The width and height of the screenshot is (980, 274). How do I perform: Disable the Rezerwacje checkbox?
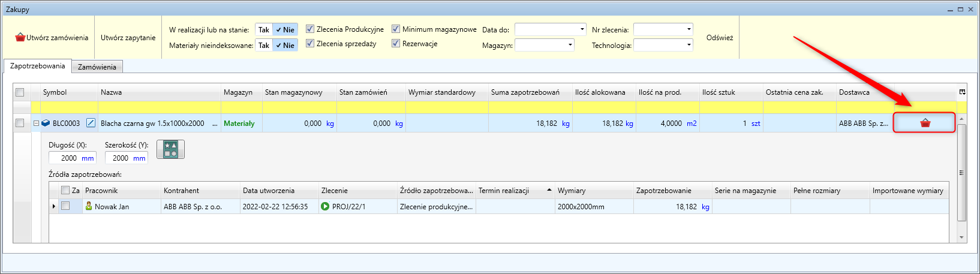pos(396,43)
